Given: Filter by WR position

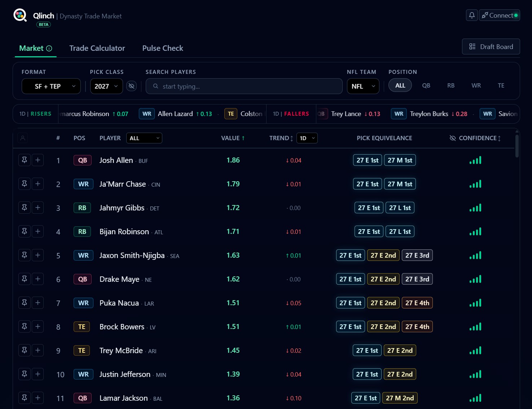Looking at the screenshot, I should point(476,85).
